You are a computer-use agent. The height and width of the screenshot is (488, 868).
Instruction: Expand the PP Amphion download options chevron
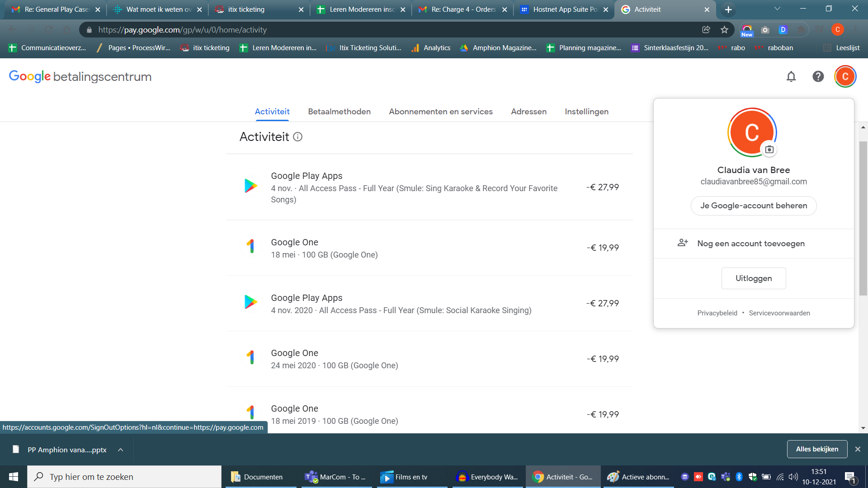(x=121, y=450)
